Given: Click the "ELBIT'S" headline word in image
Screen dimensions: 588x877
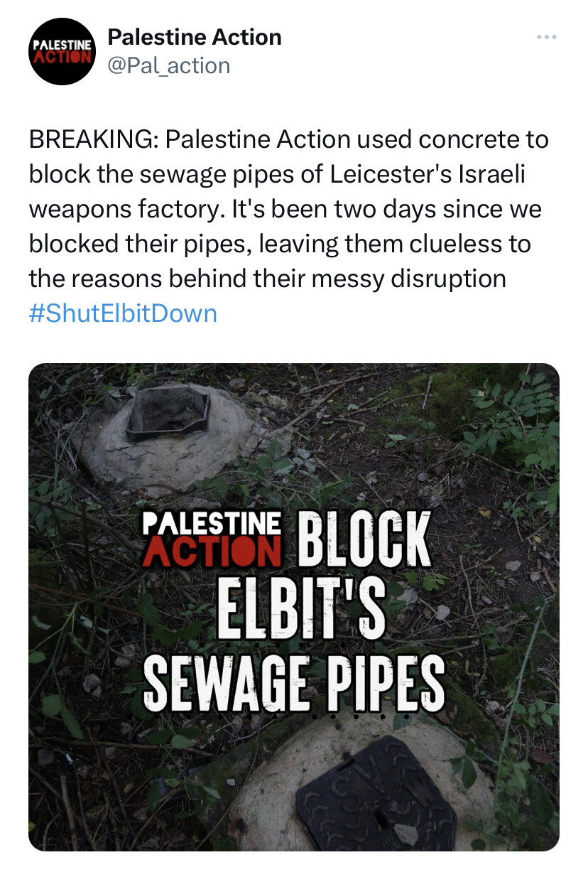Looking at the screenshot, I should [300, 609].
